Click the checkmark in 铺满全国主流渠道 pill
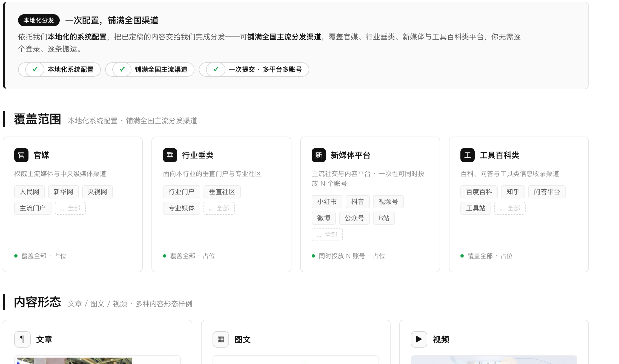 [122, 70]
